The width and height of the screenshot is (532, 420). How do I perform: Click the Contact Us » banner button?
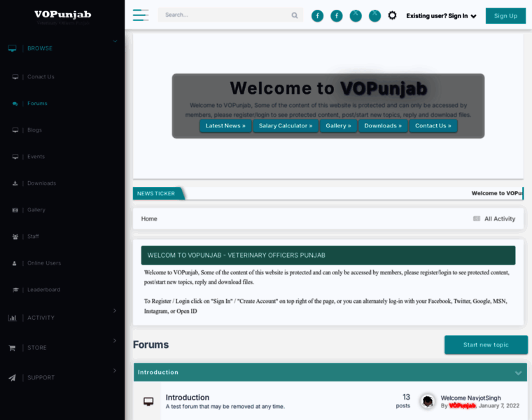(433, 126)
